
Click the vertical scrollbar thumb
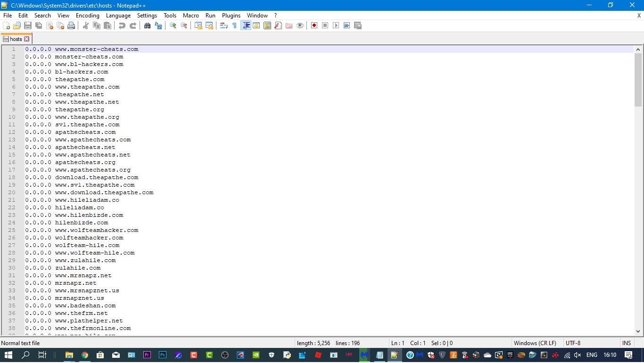tap(638, 79)
